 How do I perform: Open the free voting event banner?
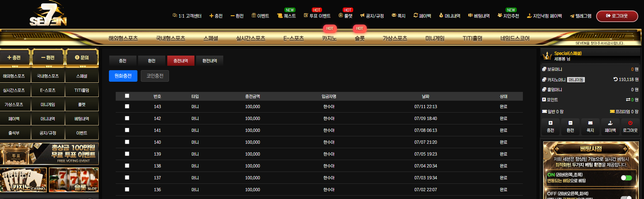click(49, 154)
